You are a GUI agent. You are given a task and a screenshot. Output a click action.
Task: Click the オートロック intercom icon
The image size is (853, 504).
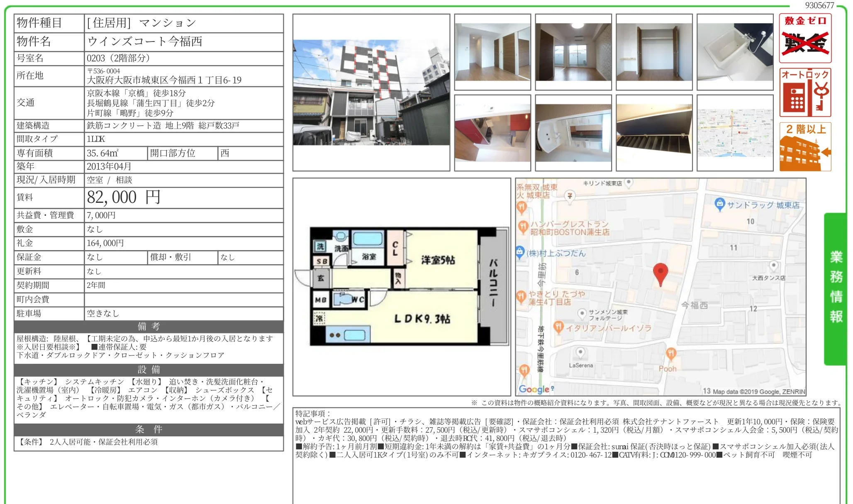(x=805, y=92)
